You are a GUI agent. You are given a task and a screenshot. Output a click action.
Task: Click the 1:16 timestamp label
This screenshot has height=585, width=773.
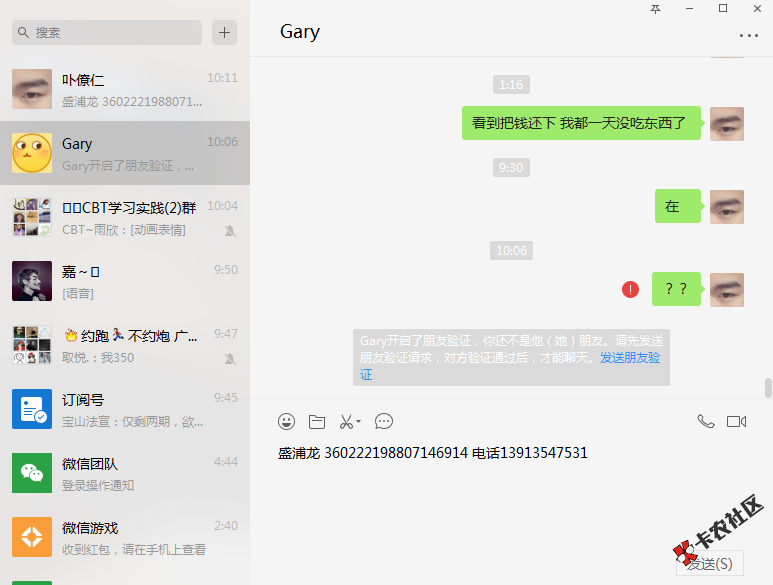coord(511,84)
